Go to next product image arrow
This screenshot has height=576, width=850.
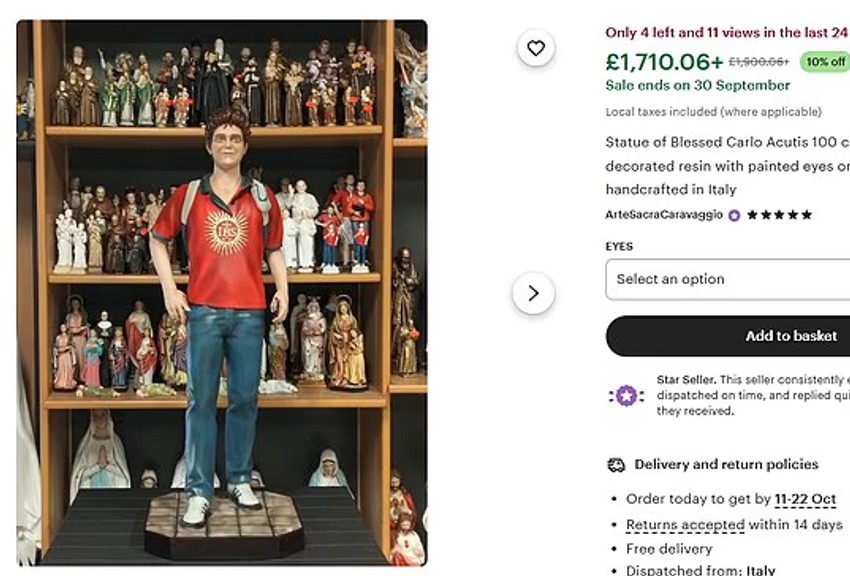(x=533, y=293)
